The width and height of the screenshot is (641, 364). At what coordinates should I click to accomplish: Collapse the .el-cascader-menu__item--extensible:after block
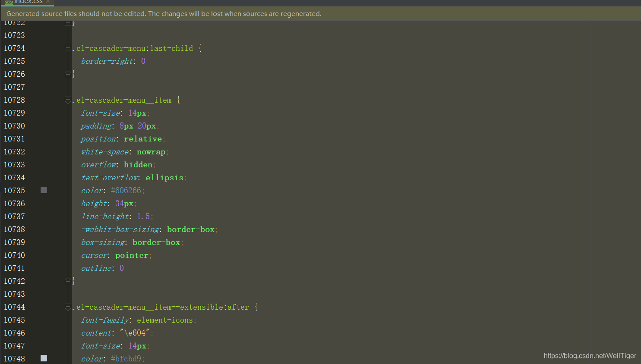tap(68, 307)
